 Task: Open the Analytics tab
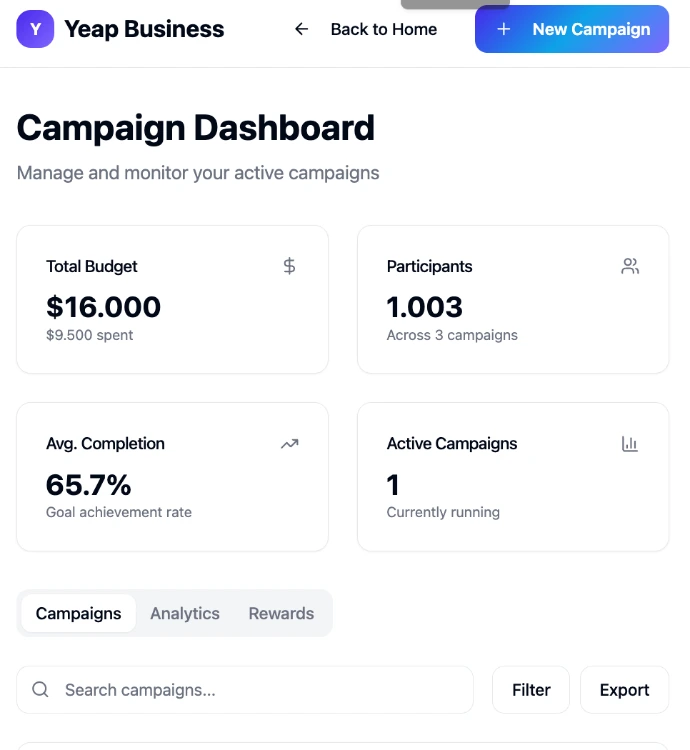coord(185,613)
